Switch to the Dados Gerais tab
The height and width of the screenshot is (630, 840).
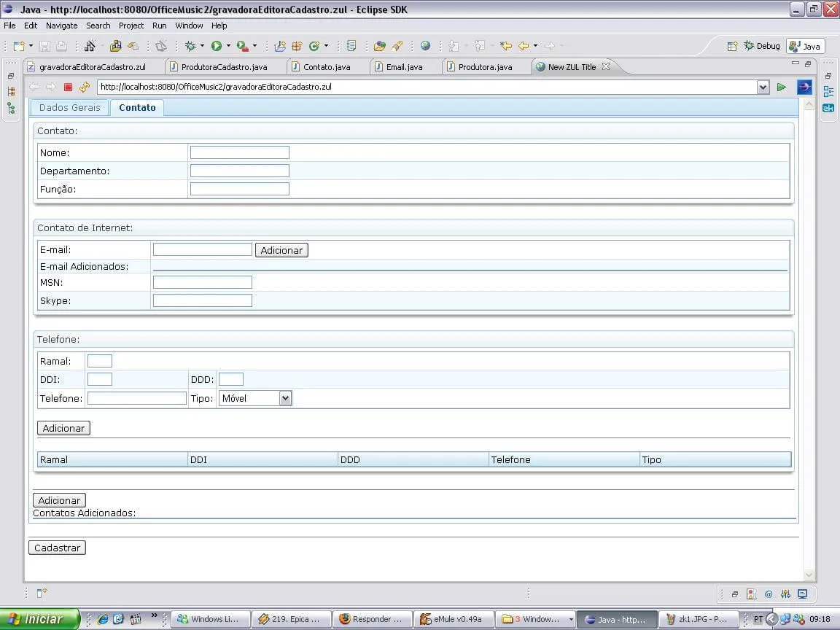coord(70,108)
